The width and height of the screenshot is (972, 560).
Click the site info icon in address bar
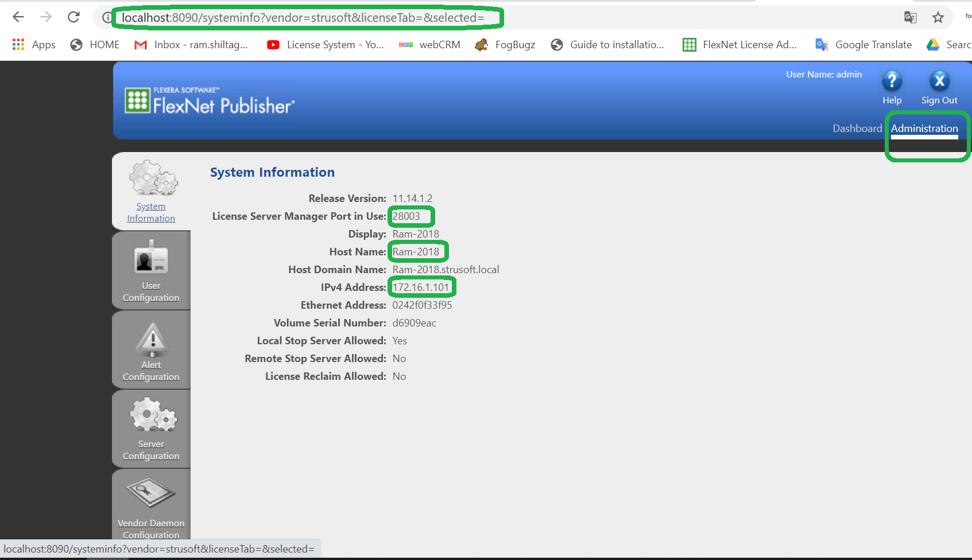[x=107, y=18]
